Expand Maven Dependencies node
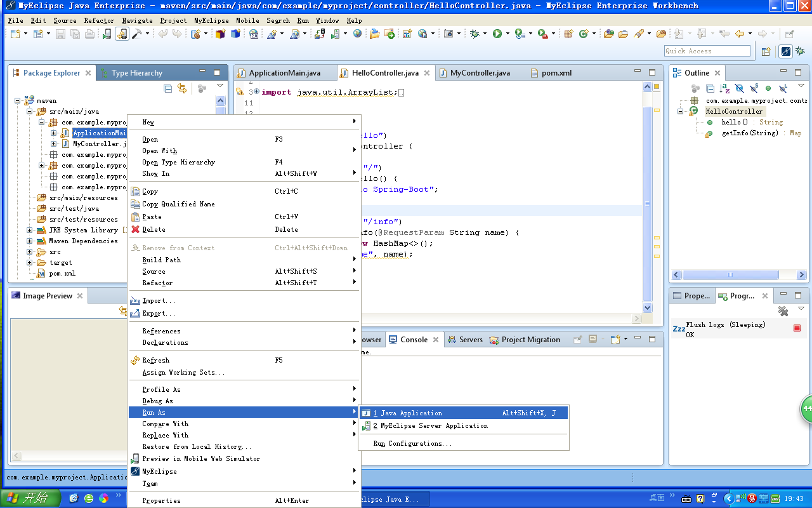This screenshot has width=812, height=508. tap(30, 241)
